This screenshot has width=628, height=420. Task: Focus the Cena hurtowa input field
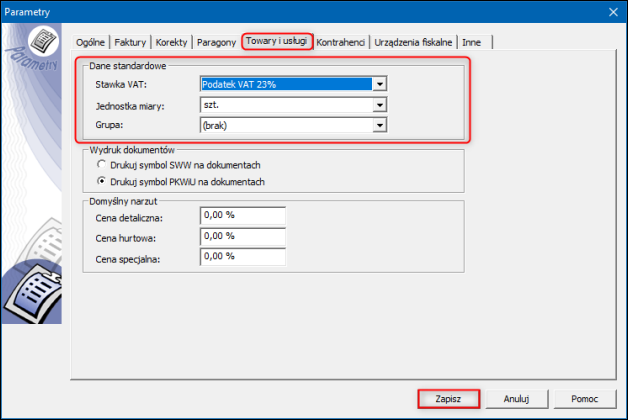[x=243, y=237]
